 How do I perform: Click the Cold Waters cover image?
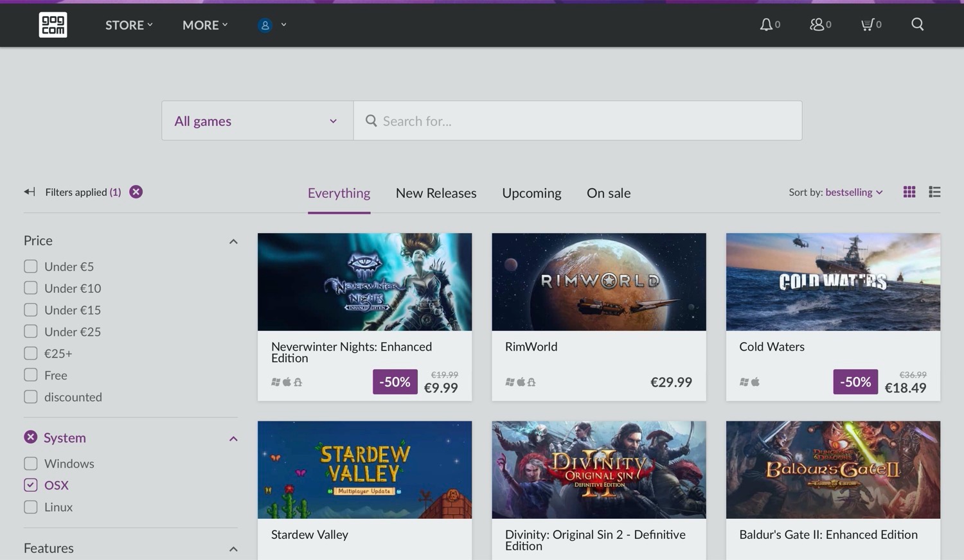pos(833,282)
